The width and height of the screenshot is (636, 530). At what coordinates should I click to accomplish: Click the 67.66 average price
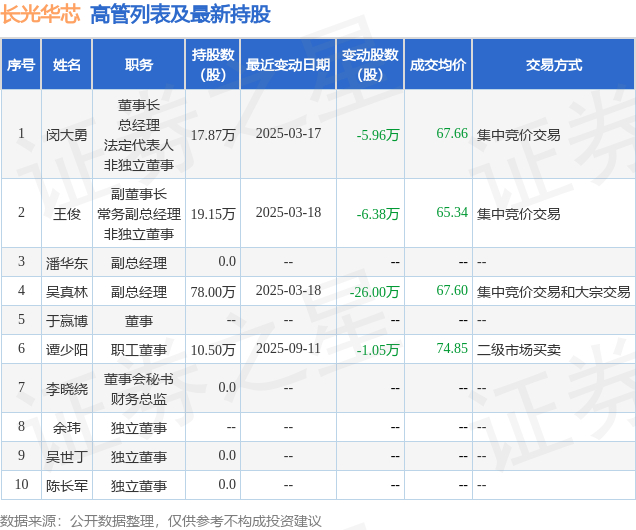452,133
